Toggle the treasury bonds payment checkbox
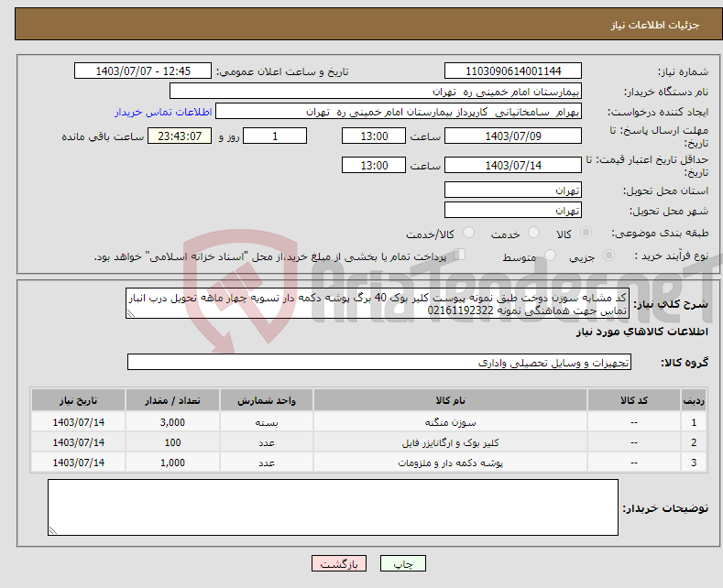The image size is (723, 588). click(460, 255)
